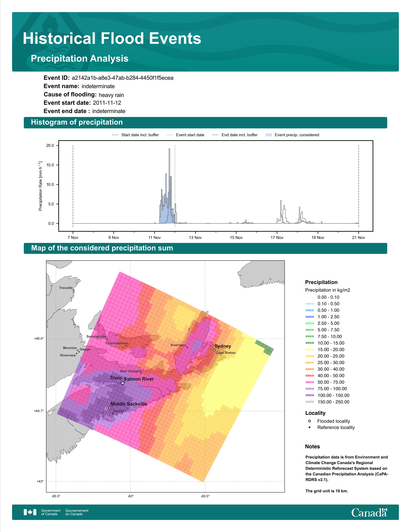Click the Inverness reference locality dot
The image size is (411, 532).
pos(187,347)
